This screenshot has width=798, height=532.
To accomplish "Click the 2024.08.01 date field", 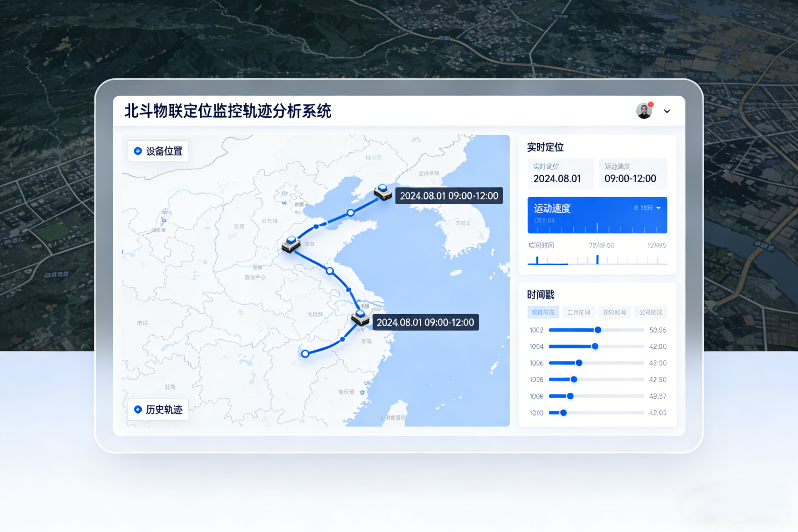I will (561, 174).
